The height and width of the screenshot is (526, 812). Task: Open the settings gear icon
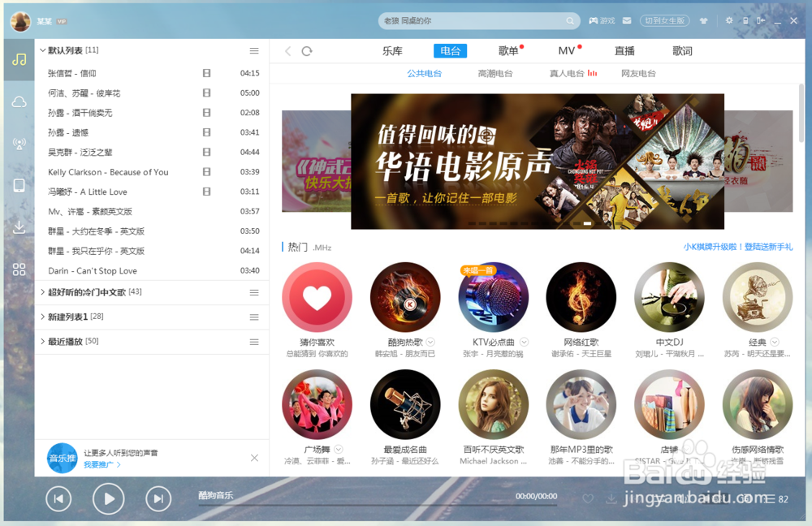pos(729,21)
